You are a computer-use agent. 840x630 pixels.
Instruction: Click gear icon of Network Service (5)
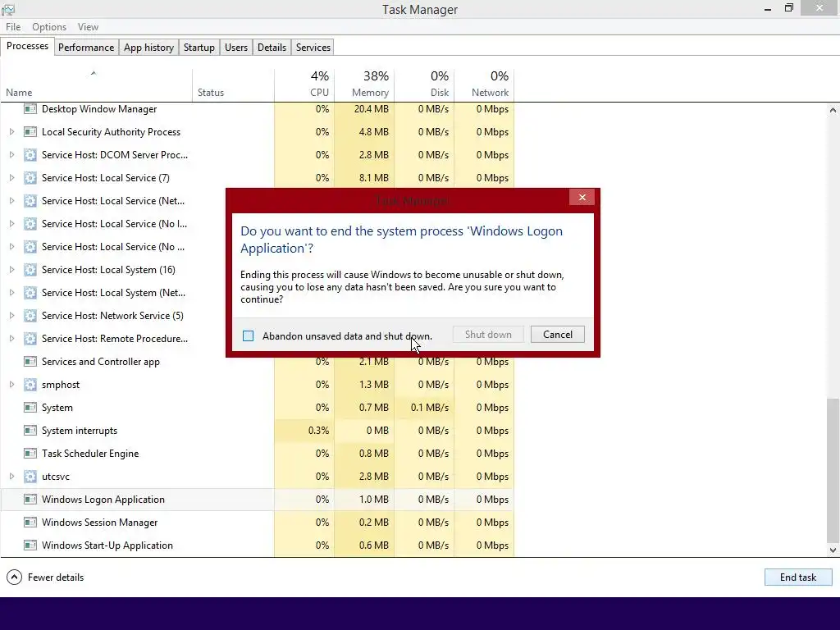pyautogui.click(x=30, y=316)
